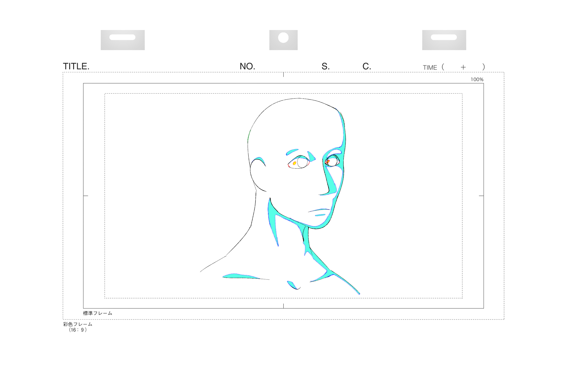The height and width of the screenshot is (392, 567).
Task: Click the 彩色フレーム label
Action: 78,324
